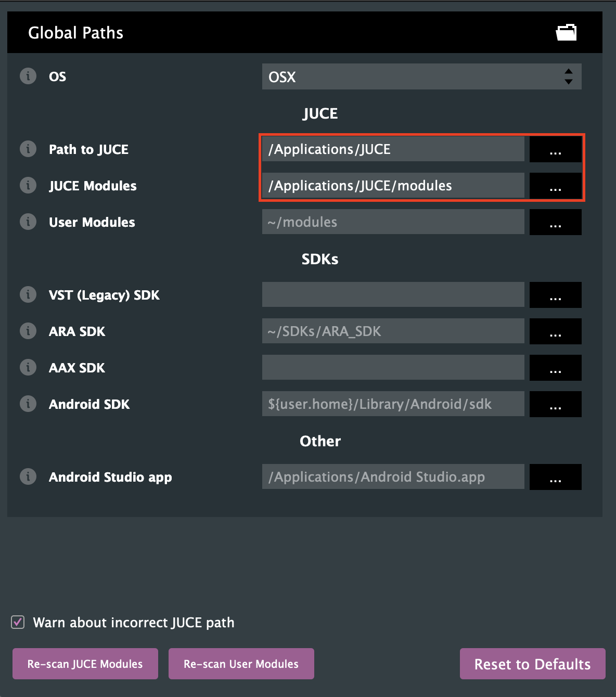Browse for AAX SDK folder
This screenshot has height=697, width=616.
click(x=556, y=368)
